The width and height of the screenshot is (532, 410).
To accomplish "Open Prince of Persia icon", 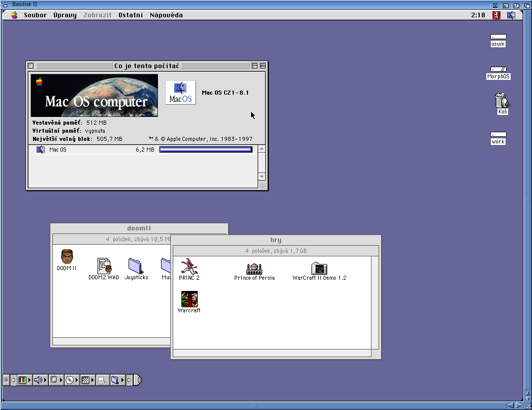I will pos(254,268).
